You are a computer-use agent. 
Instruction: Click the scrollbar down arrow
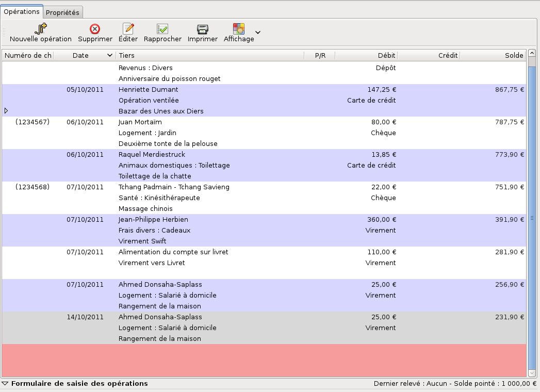click(x=532, y=373)
